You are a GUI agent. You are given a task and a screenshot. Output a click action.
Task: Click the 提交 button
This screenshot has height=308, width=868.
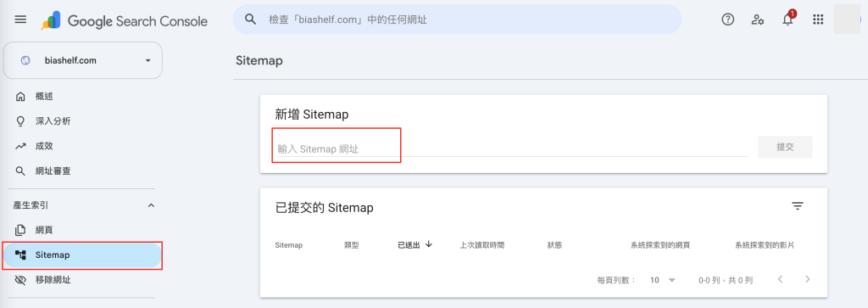(785, 147)
